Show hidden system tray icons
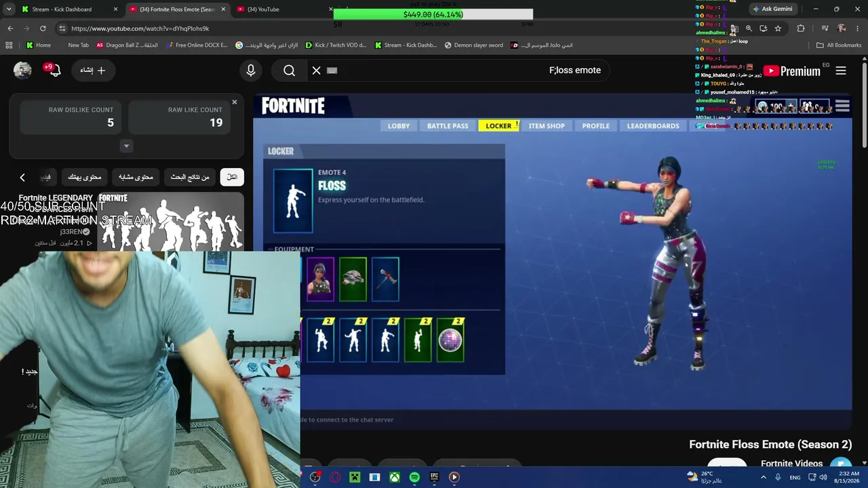Viewport: 868px width, 488px height. click(x=764, y=477)
